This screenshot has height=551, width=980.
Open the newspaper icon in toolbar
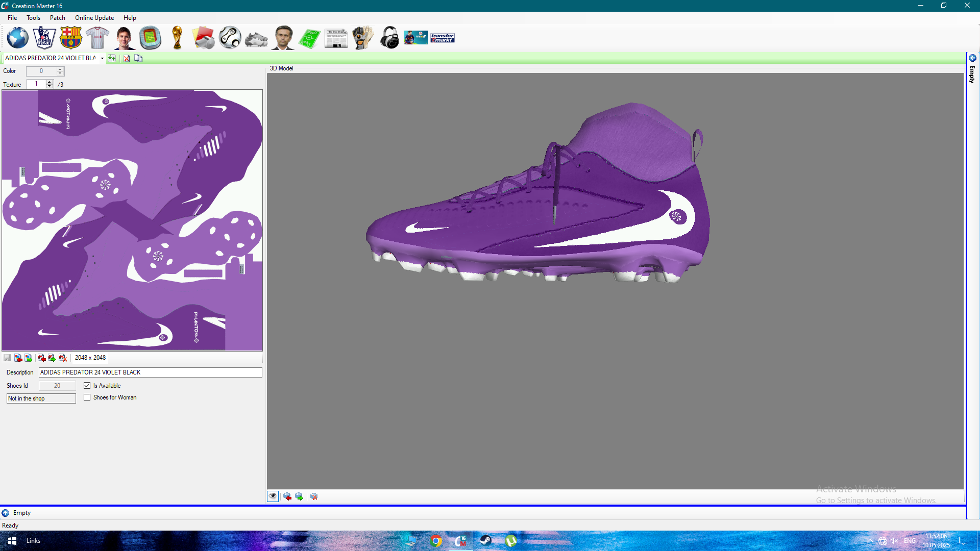point(336,38)
